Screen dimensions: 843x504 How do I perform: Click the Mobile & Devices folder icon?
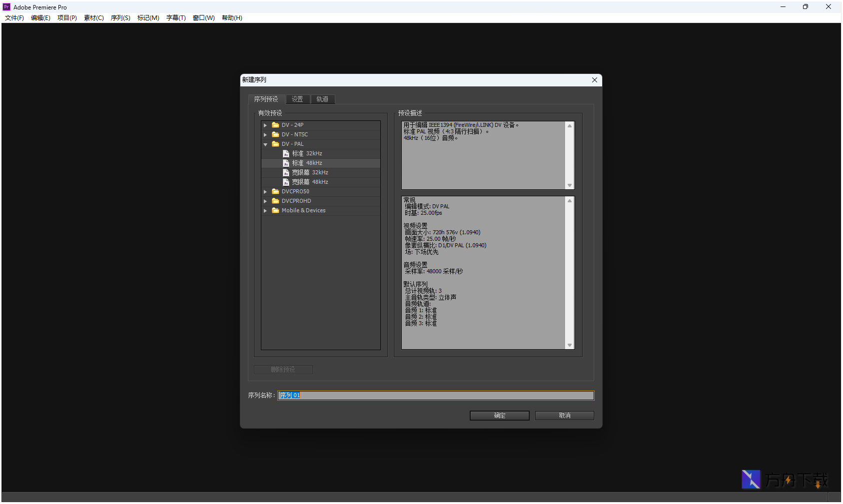(x=275, y=210)
